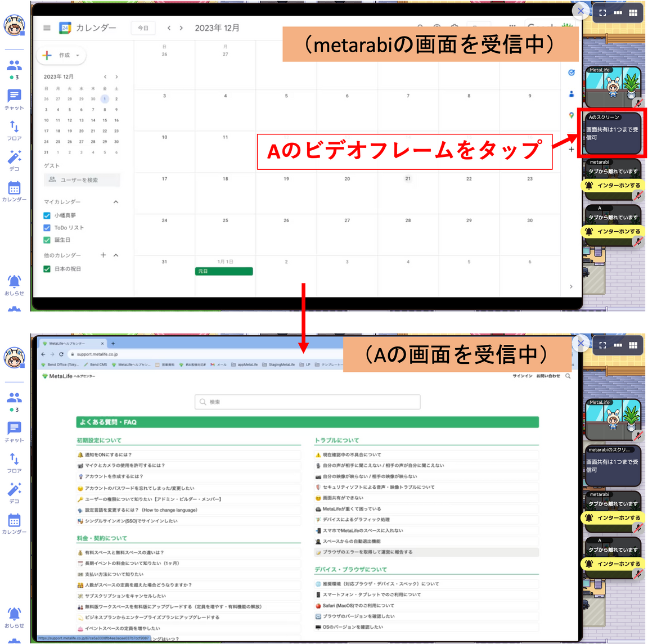The height and width of the screenshot is (644, 648).
Task: Select the MetaLifeヘルプセンター browser tab
Action: 73,344
